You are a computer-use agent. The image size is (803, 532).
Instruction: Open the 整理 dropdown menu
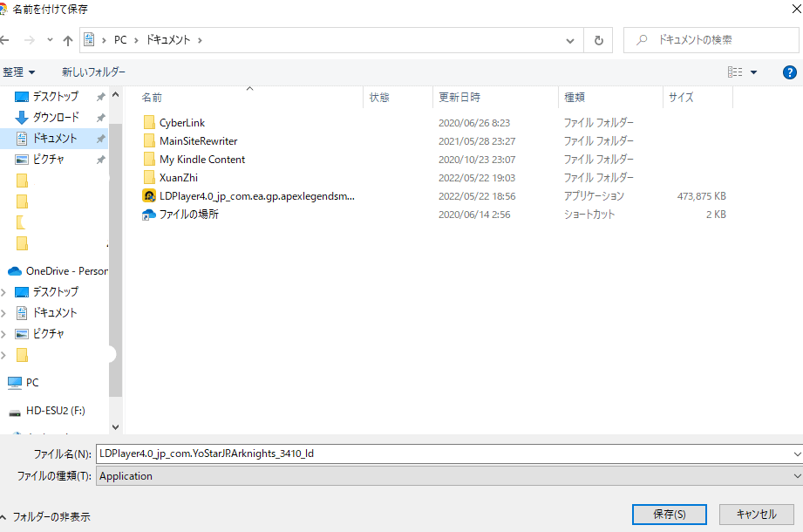point(19,72)
